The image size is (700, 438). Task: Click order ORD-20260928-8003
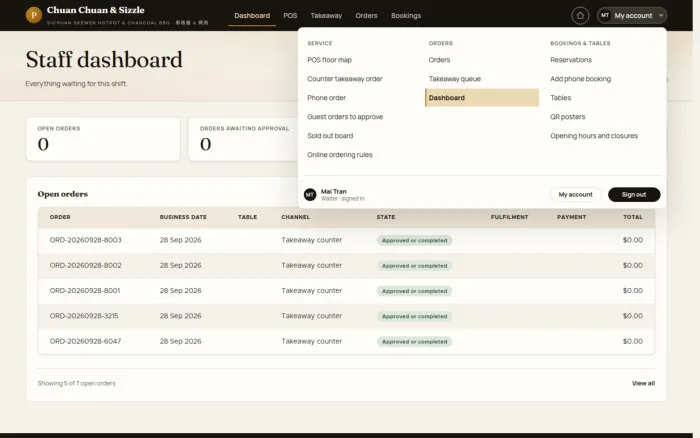point(85,240)
